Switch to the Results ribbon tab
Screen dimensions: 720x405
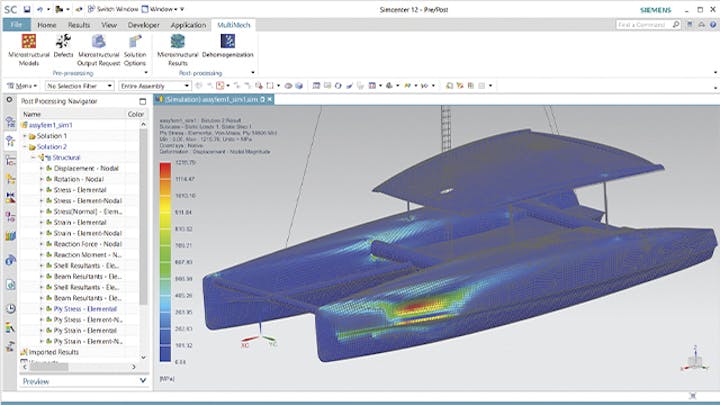[79, 23]
